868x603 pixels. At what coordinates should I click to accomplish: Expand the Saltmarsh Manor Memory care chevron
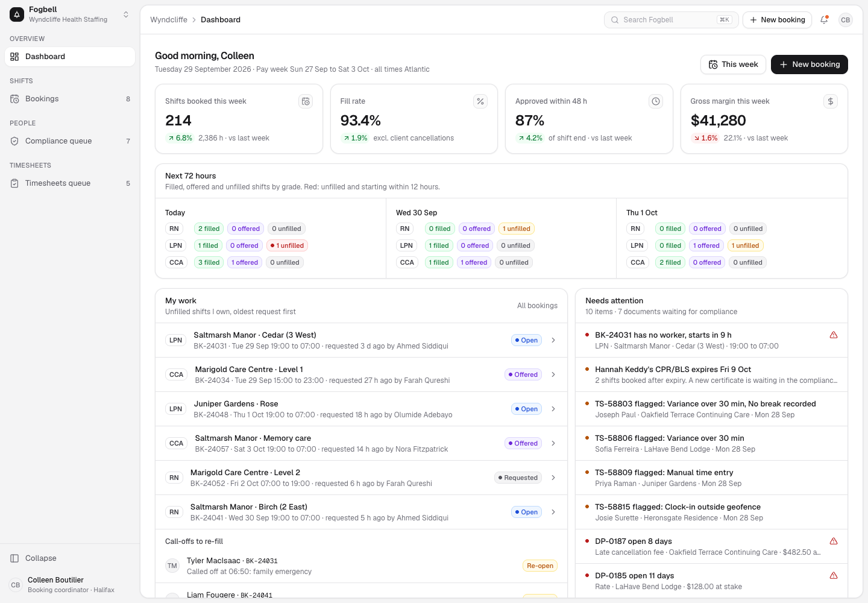coord(553,443)
